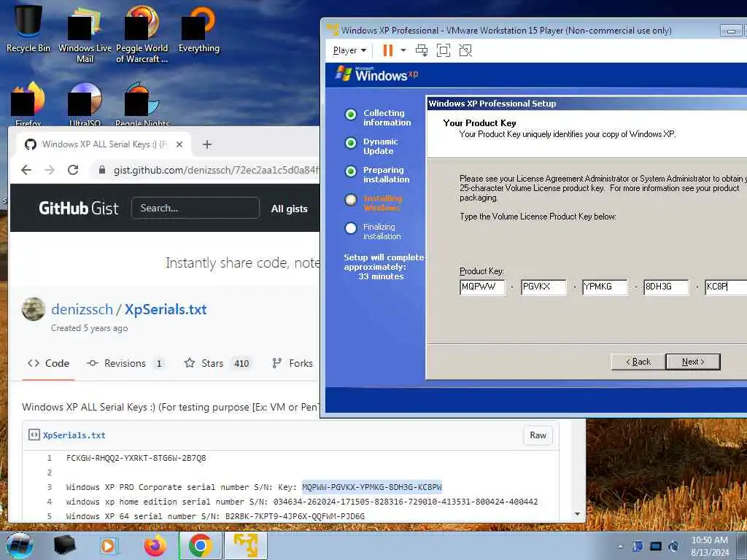Show hidden system tray icons arrow

(620, 546)
